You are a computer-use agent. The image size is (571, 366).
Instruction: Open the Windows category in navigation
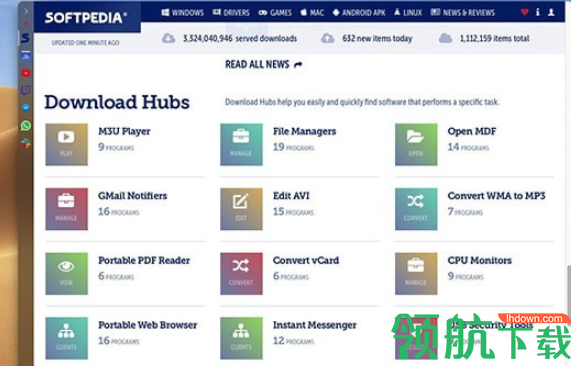(x=183, y=13)
